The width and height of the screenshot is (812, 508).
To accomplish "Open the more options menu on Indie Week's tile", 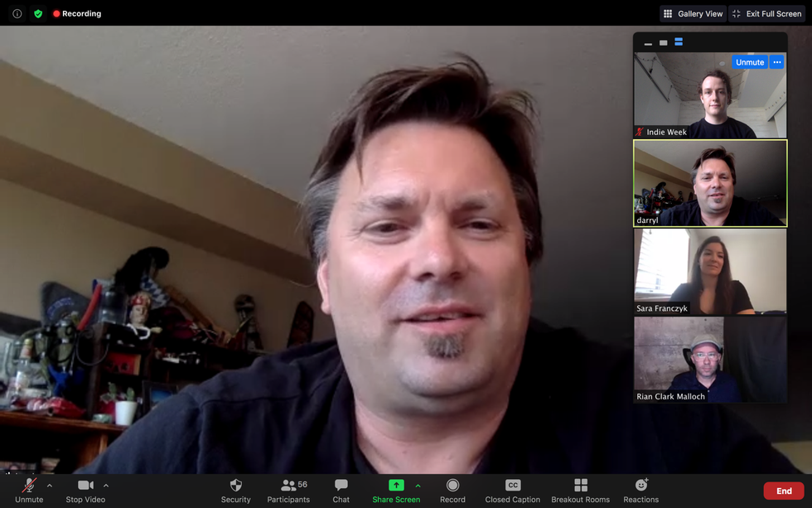I will [x=776, y=62].
